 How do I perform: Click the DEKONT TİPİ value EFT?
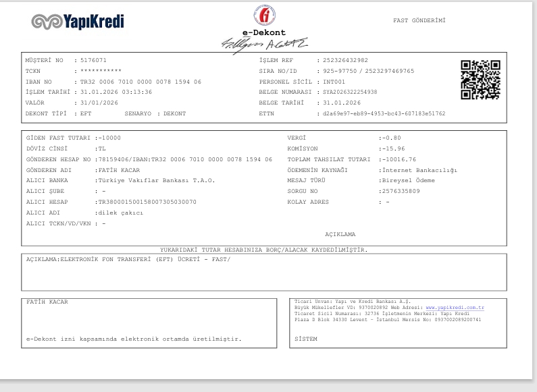coord(86,113)
